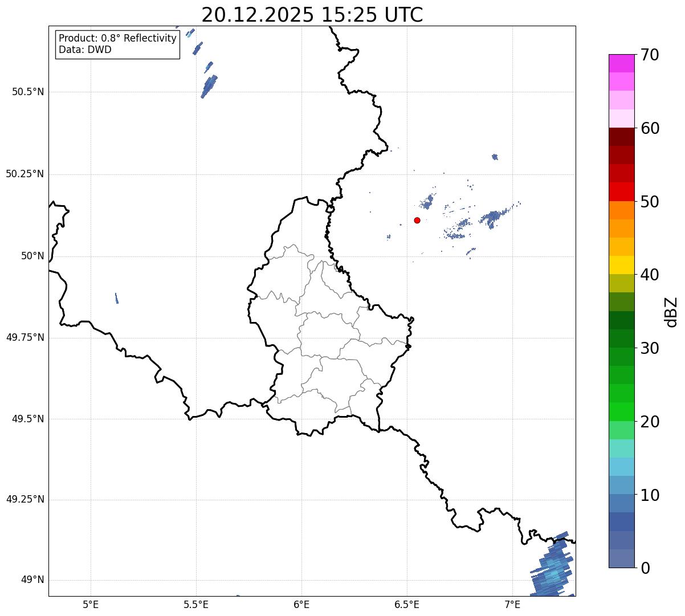
Task: Click the "5.5°E" longitude label
Action: (x=196, y=605)
